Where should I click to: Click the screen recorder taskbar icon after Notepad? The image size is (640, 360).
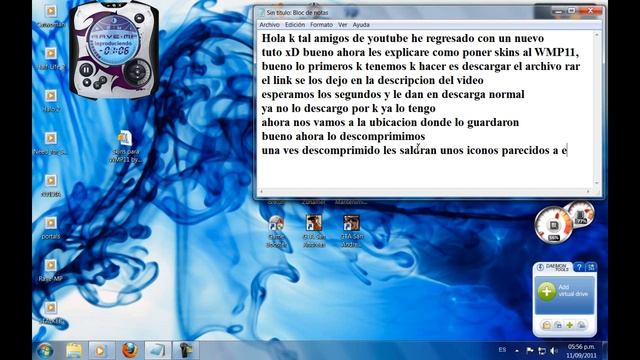(186, 350)
